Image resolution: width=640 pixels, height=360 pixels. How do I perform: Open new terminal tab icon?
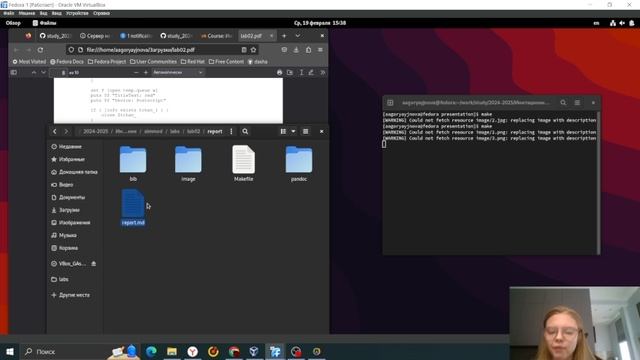pos(390,103)
